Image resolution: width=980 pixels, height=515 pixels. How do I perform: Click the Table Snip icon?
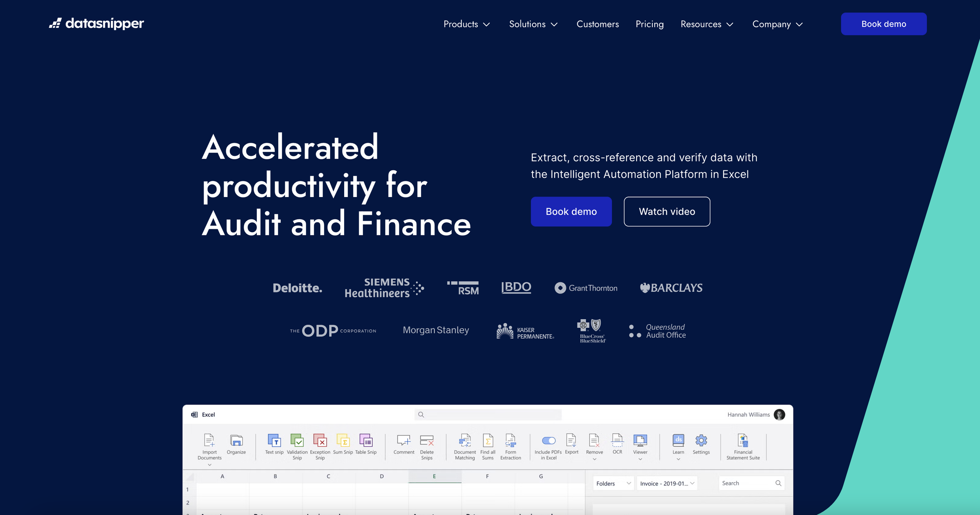point(366,441)
